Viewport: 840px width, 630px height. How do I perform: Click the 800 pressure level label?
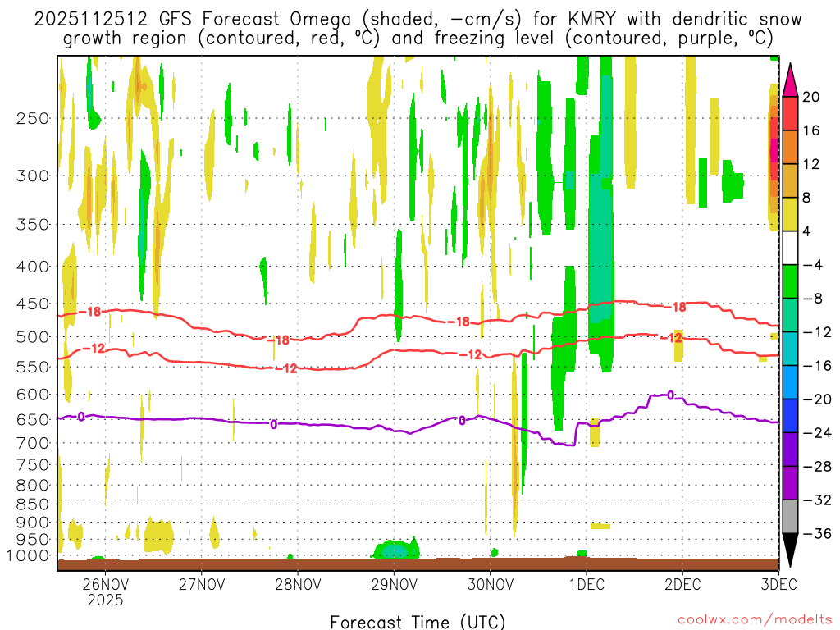tap(33, 486)
